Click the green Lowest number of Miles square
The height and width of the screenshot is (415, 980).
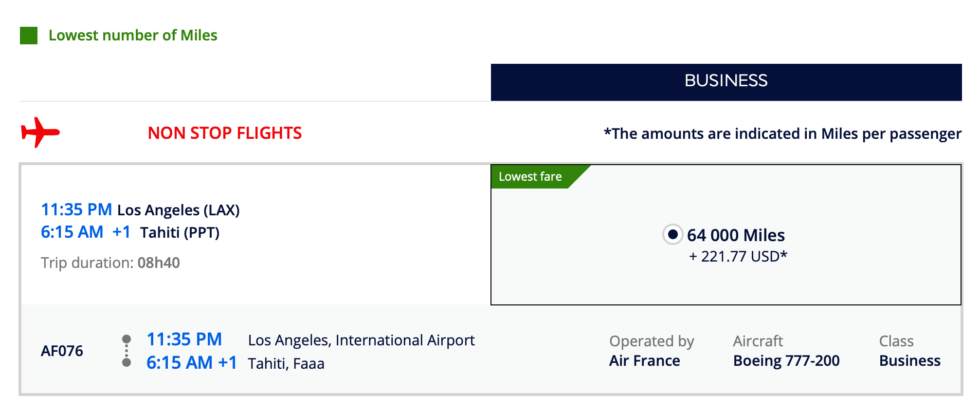(28, 35)
